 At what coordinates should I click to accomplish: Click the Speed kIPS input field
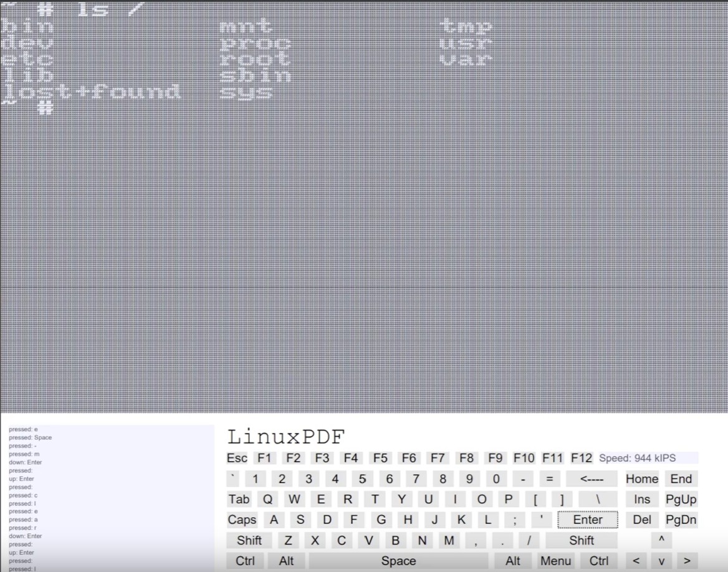pos(648,458)
